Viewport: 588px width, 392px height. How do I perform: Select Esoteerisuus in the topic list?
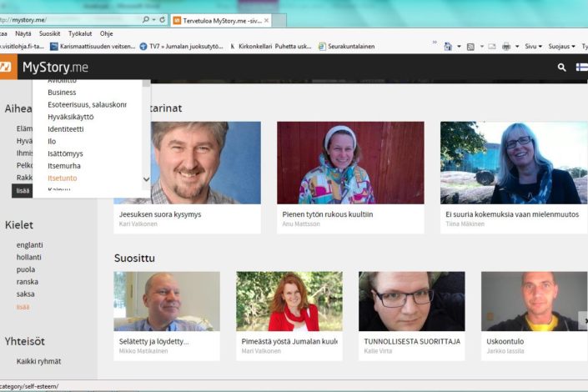click(x=87, y=104)
